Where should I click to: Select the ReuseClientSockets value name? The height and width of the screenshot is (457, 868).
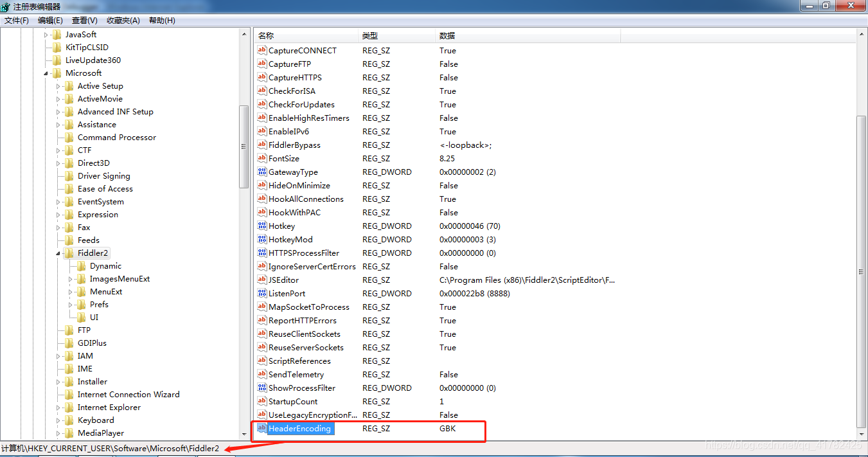pyautogui.click(x=305, y=334)
